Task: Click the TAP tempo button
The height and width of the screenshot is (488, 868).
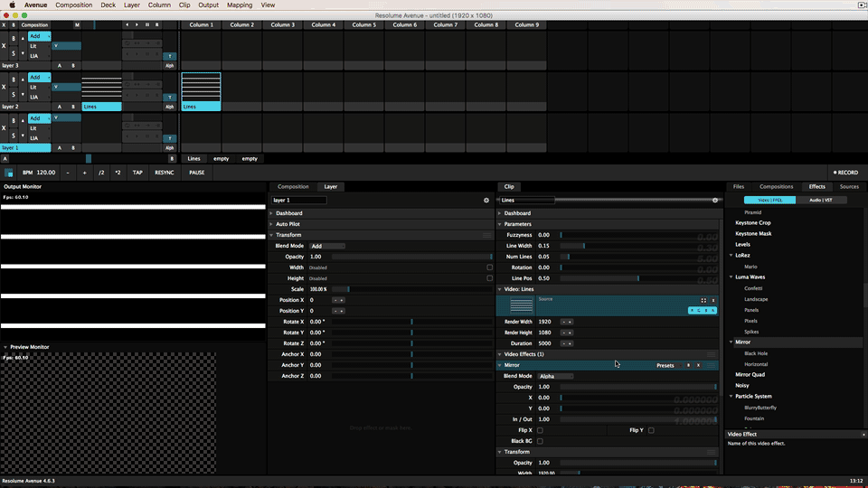Action: coord(137,173)
